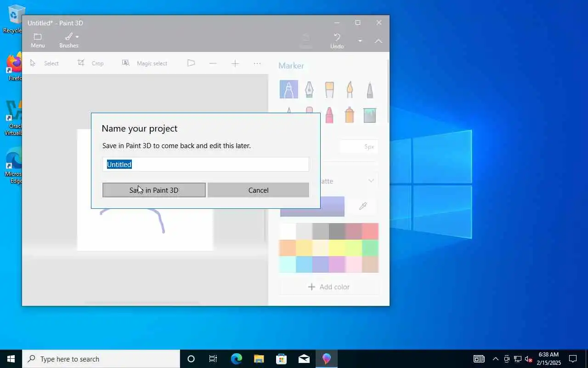Expand the history dropdown arrow beside Undo

(x=360, y=41)
